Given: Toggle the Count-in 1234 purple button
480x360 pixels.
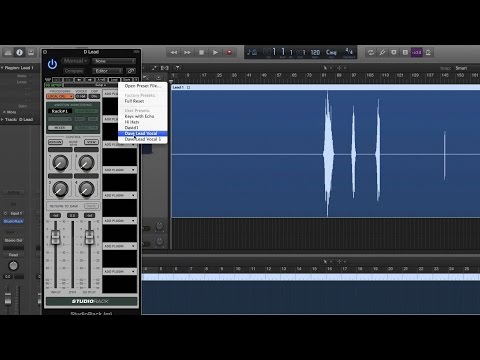Looking at the screenshot, I should pyautogui.click(x=416, y=52).
